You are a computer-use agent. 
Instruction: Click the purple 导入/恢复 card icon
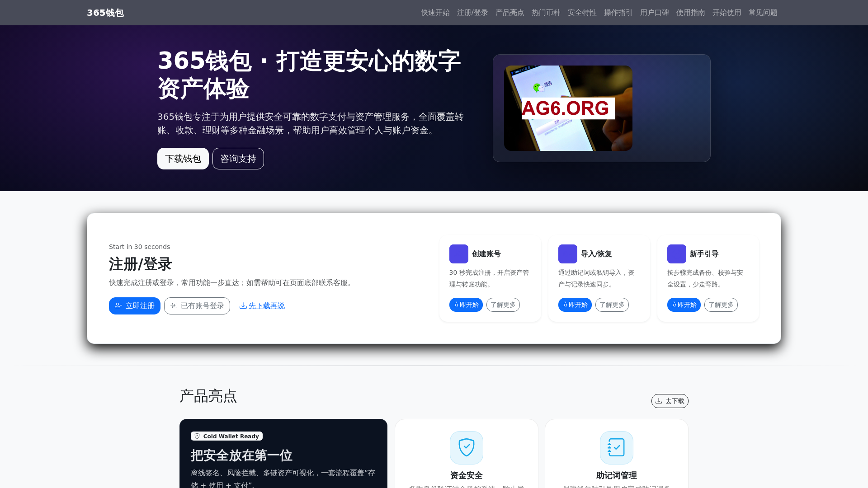point(568,254)
